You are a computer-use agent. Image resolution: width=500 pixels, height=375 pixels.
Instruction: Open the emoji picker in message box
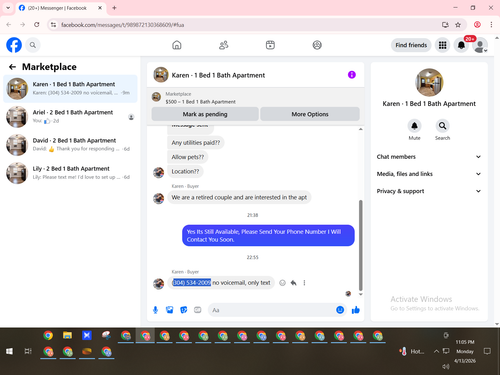click(340, 310)
